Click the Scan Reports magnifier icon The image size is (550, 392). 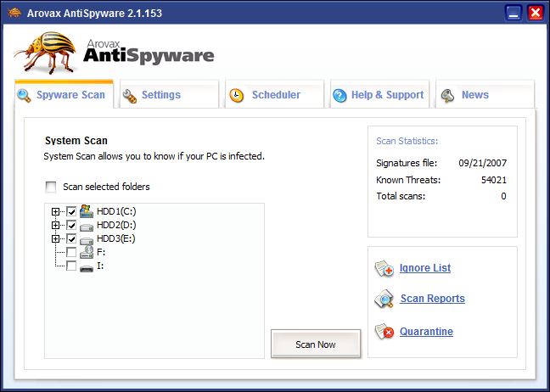click(x=384, y=299)
